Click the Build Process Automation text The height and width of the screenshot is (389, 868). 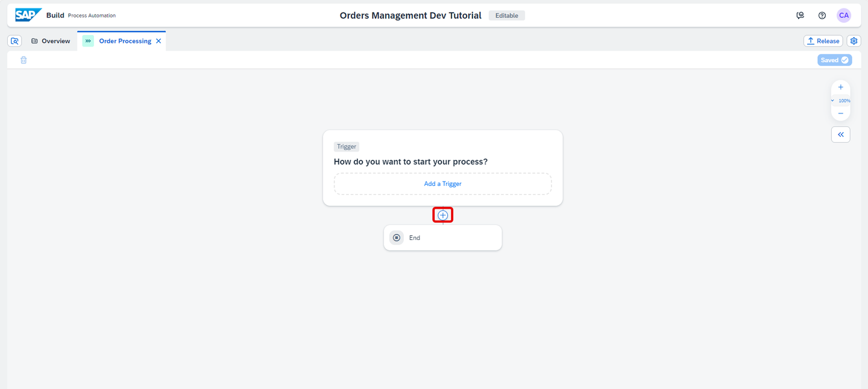click(81, 16)
